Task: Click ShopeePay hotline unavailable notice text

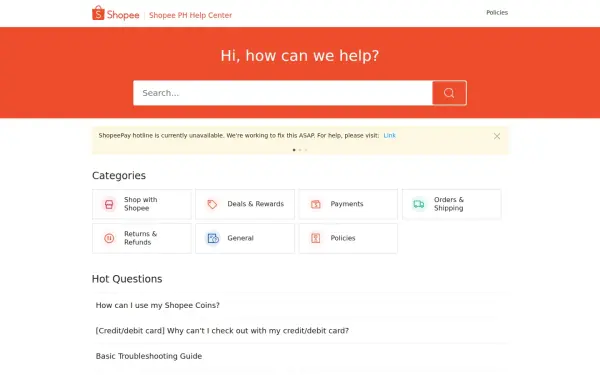Action: pos(239,135)
